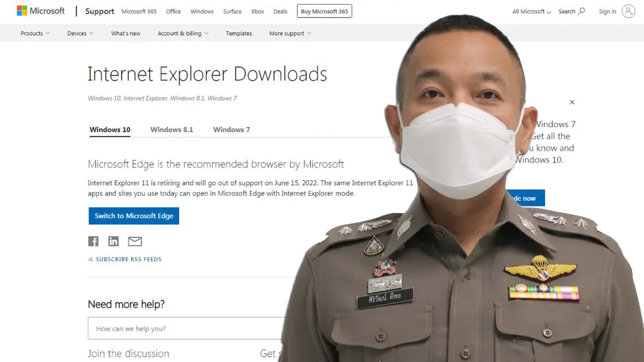
Task: Share the page via LinkedIn icon
Action: click(x=113, y=241)
